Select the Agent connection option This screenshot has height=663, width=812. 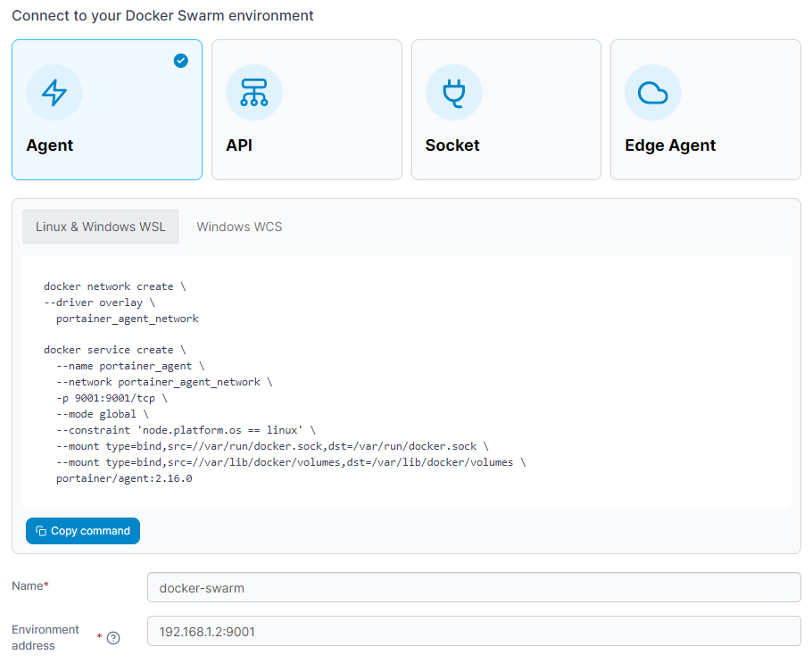(107, 110)
